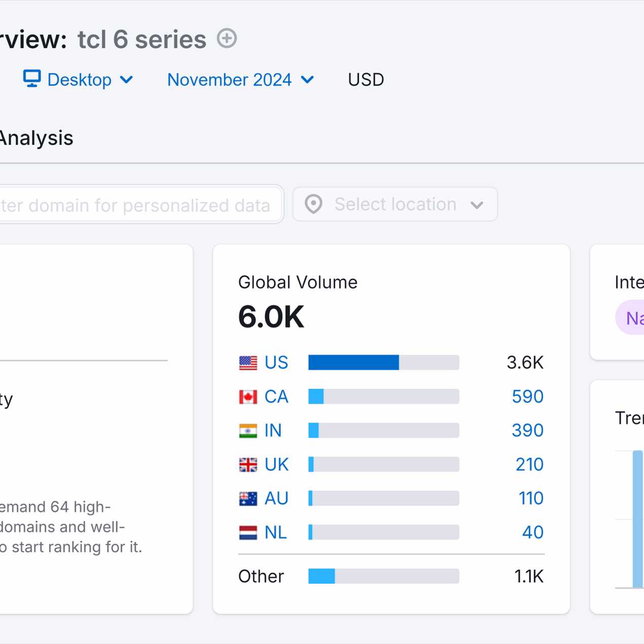The image size is (644, 644).
Task: Click the Canada flag icon
Action: click(248, 397)
